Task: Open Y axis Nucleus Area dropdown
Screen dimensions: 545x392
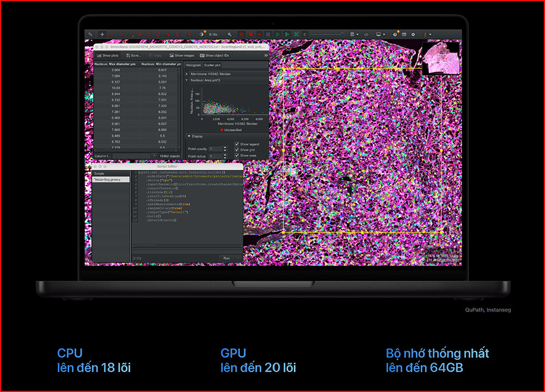Action: click(x=226, y=80)
